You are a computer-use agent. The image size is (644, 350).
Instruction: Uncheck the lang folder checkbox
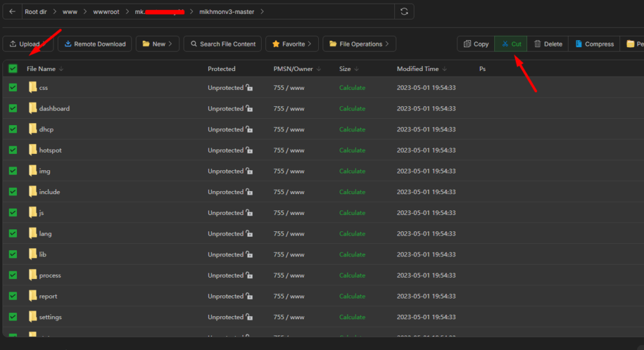click(x=13, y=234)
